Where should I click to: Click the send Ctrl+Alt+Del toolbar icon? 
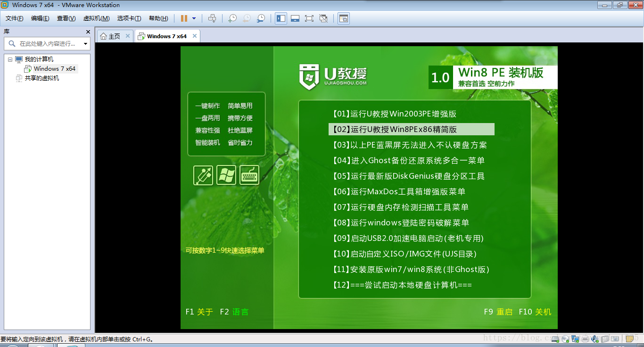[x=212, y=18]
